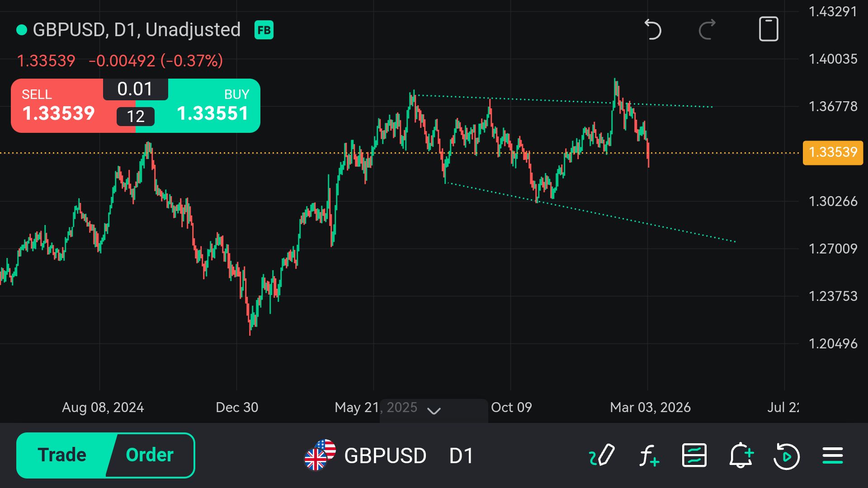
Task: Switch to the Order tab
Action: 150,455
